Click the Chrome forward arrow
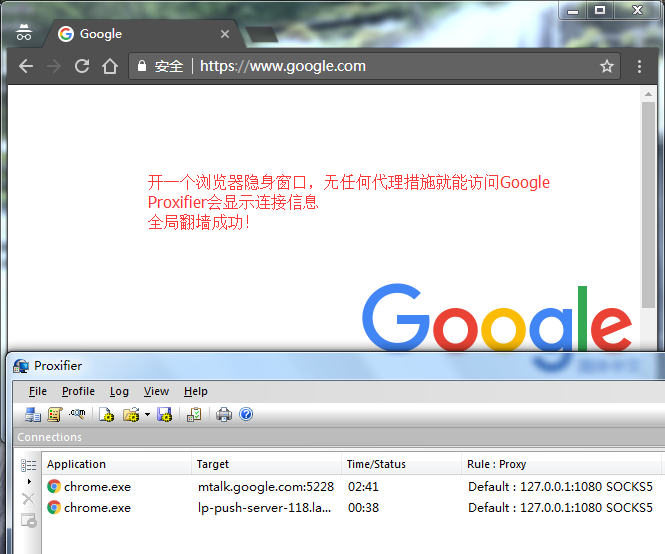Image resolution: width=665 pixels, height=554 pixels. (54, 66)
